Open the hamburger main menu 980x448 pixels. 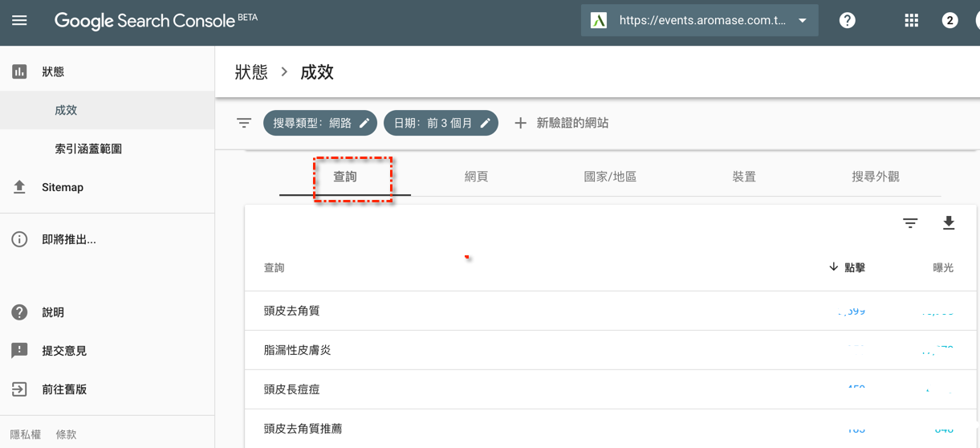pyautogui.click(x=19, y=21)
